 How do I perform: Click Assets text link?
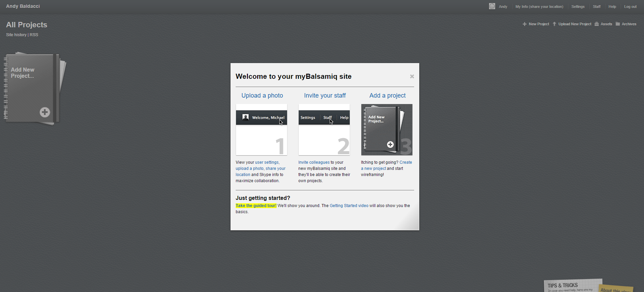coord(606,24)
